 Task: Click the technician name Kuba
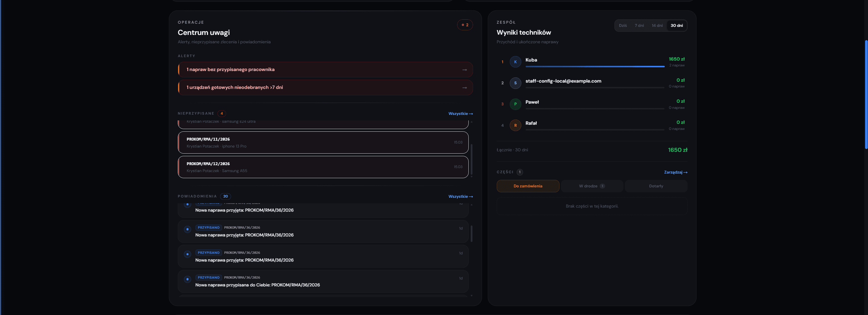coord(531,60)
